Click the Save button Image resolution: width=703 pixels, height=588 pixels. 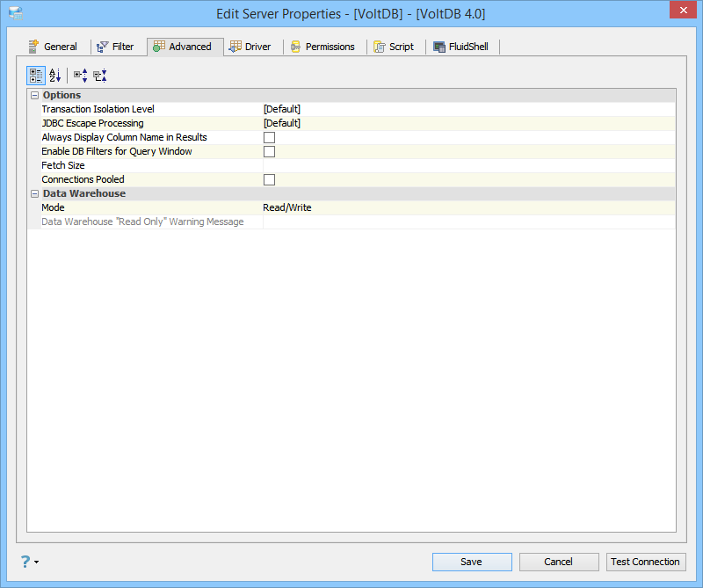472,562
